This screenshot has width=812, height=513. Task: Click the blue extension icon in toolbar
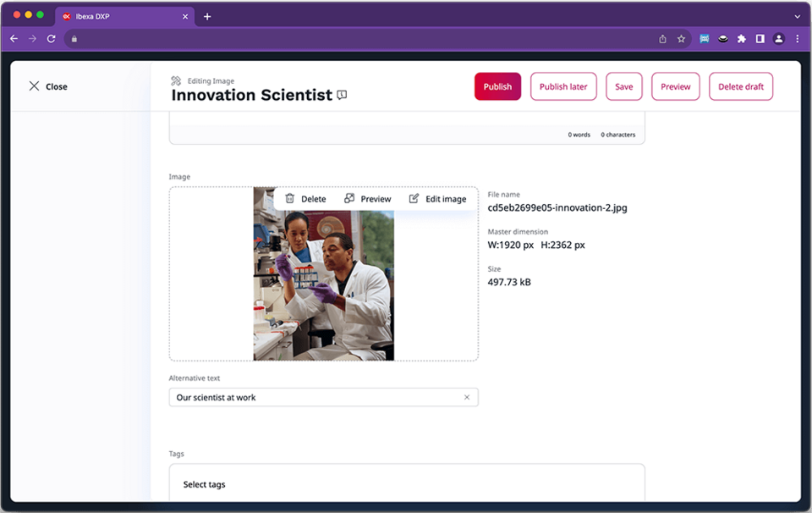pos(705,39)
